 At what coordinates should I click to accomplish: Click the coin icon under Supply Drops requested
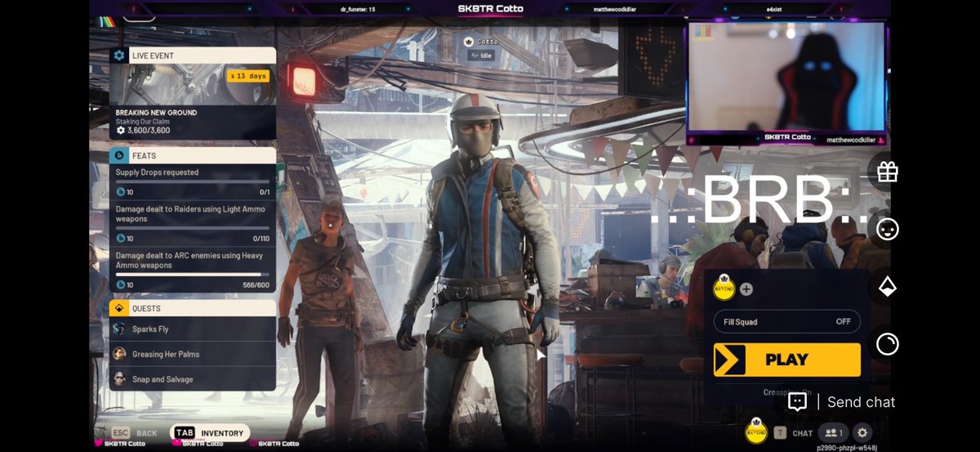[120, 192]
